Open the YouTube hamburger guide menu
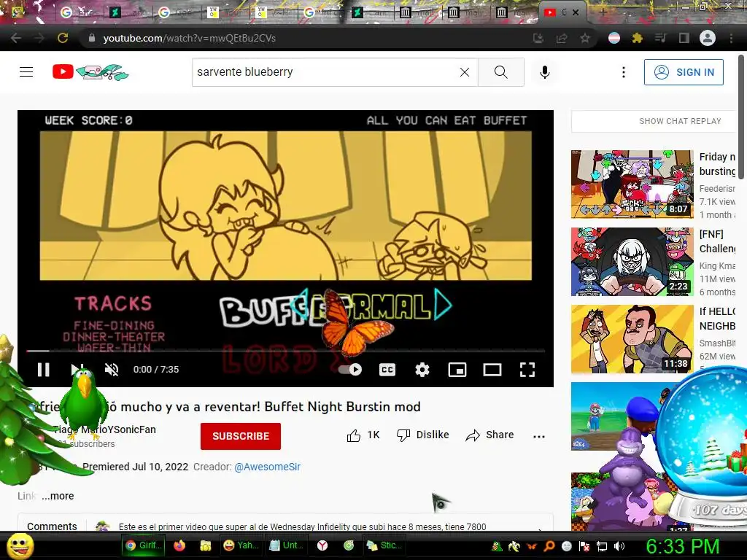Viewport: 747px width, 560px height. [x=26, y=72]
